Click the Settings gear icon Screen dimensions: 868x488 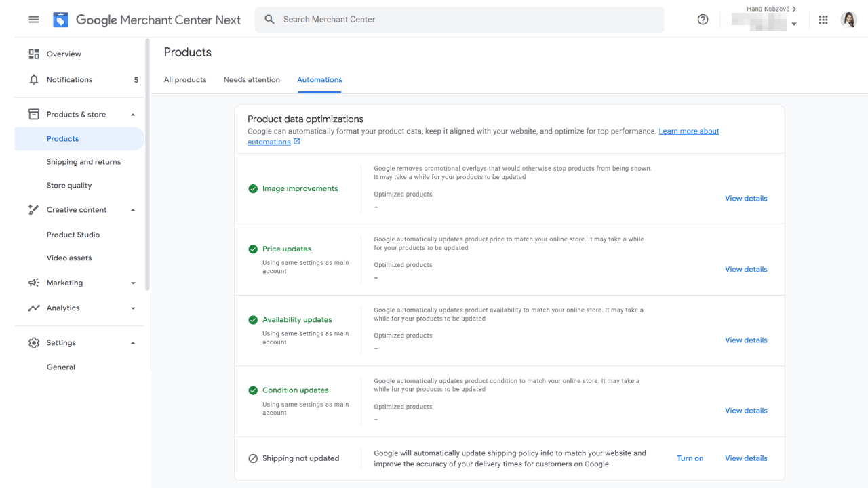coord(34,343)
